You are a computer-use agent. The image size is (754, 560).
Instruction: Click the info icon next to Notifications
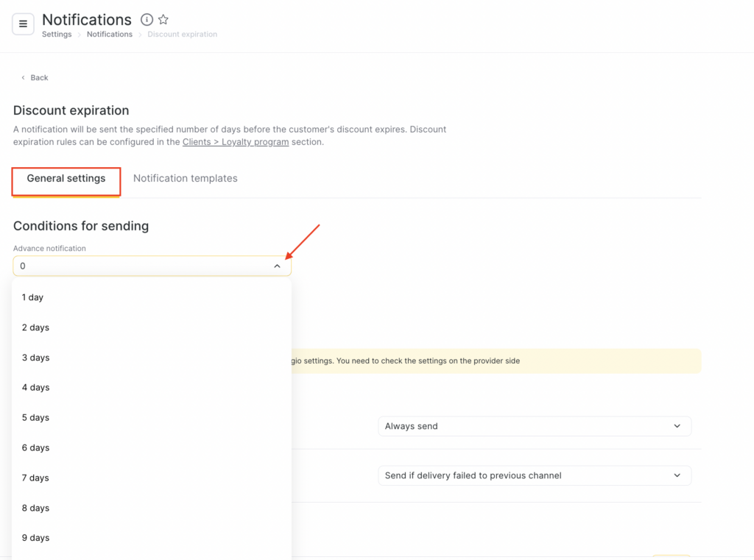(147, 20)
